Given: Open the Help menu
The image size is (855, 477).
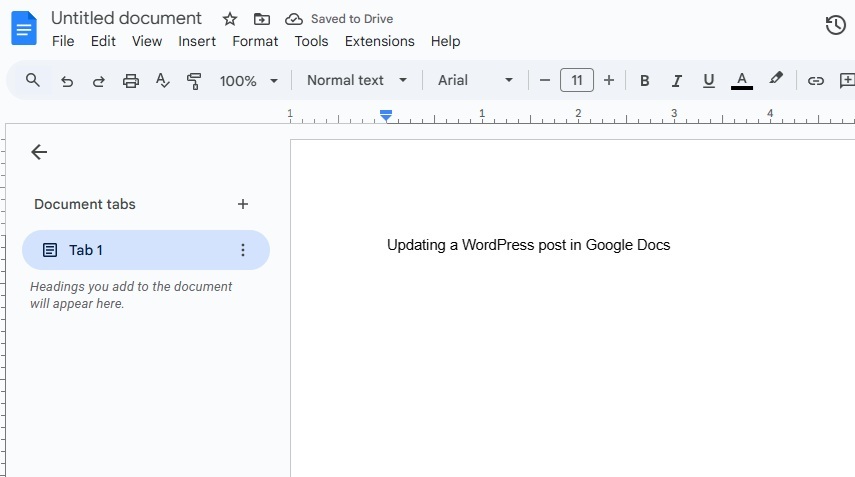Looking at the screenshot, I should [445, 41].
